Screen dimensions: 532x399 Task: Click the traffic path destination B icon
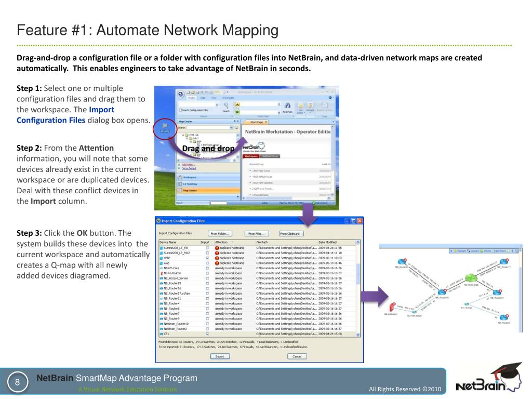tap(237, 112)
